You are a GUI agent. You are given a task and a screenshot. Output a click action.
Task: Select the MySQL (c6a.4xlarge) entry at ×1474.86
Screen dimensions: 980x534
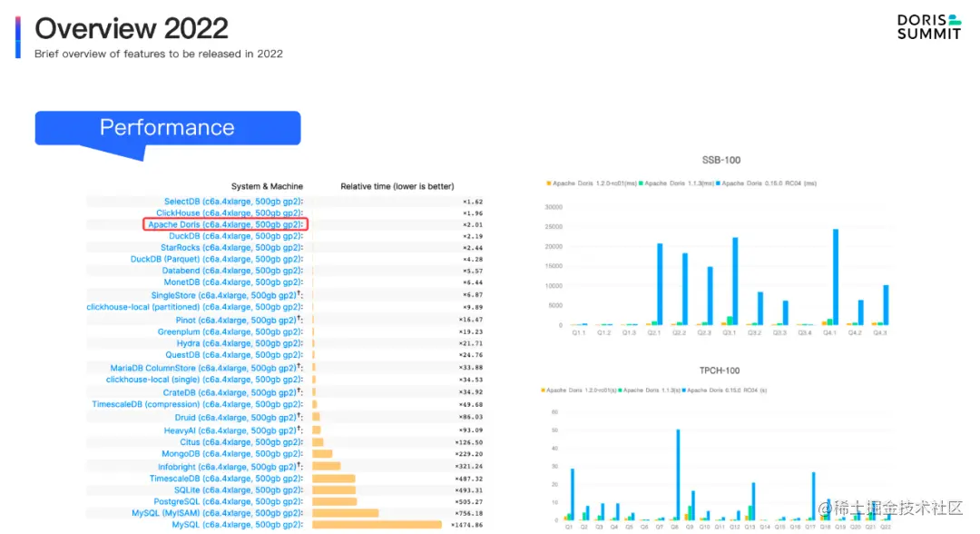pos(238,525)
